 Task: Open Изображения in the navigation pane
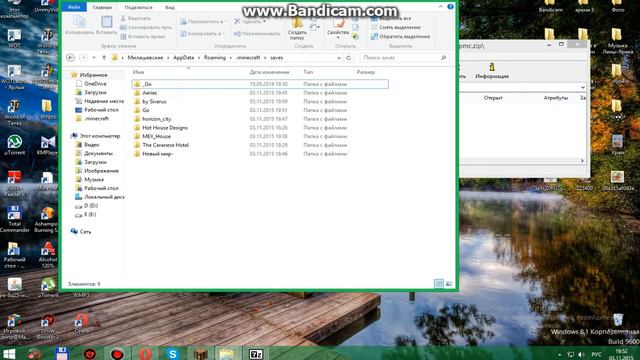pyautogui.click(x=101, y=171)
